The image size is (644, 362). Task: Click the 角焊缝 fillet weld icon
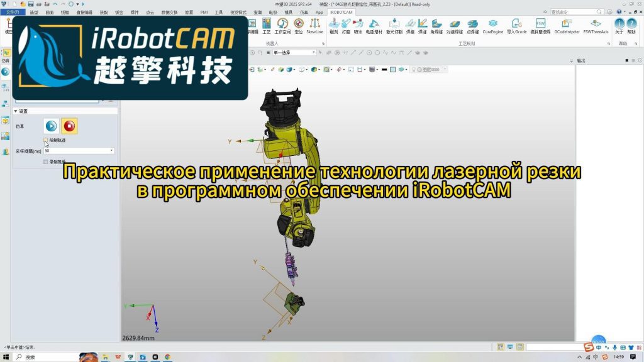pos(436,26)
